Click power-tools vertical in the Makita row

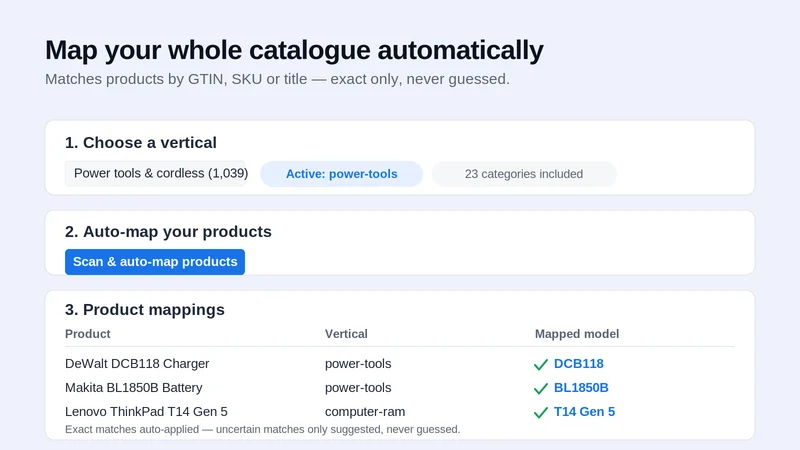coord(358,388)
